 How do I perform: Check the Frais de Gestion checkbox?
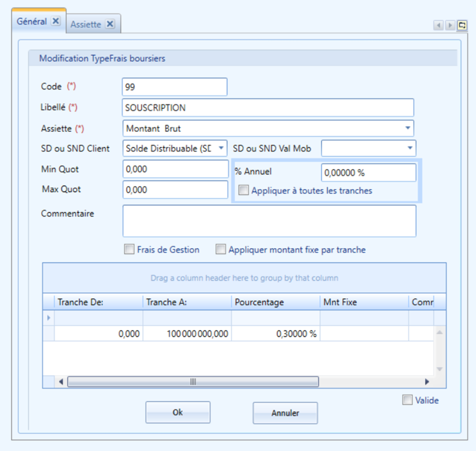[129, 249]
